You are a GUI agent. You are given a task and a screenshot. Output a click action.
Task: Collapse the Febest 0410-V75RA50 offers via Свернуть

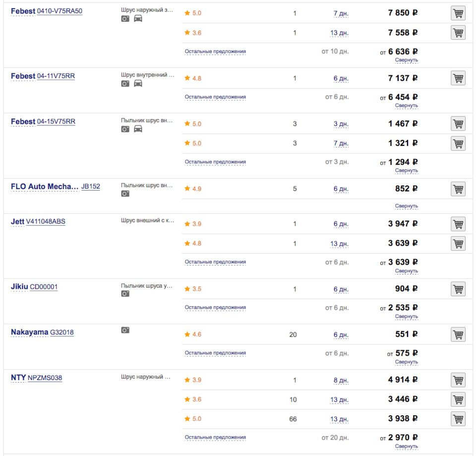point(406,60)
